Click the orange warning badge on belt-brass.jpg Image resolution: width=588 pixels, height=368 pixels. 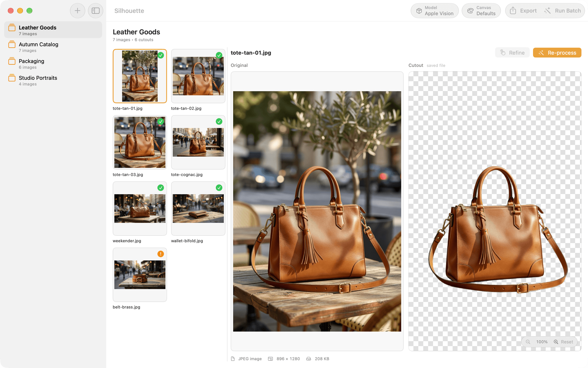click(x=161, y=254)
